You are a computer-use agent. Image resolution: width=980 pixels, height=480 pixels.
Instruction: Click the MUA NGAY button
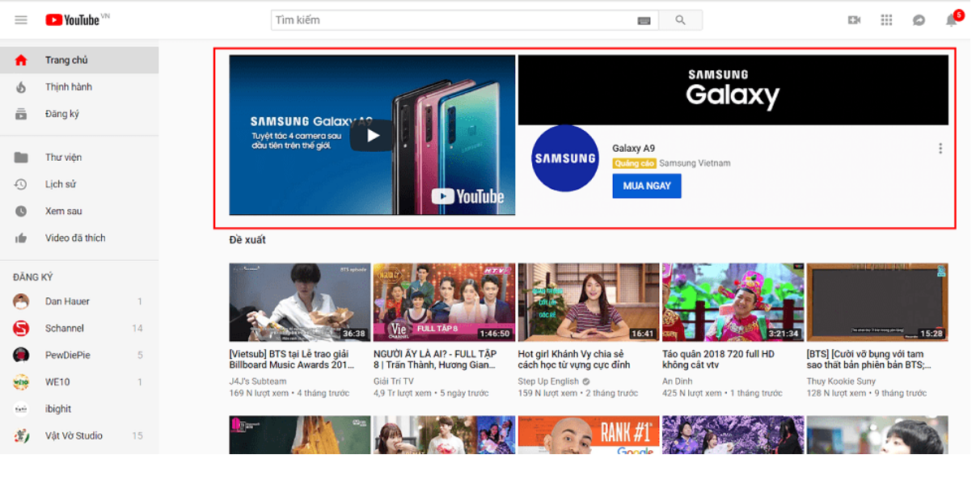coord(647,186)
